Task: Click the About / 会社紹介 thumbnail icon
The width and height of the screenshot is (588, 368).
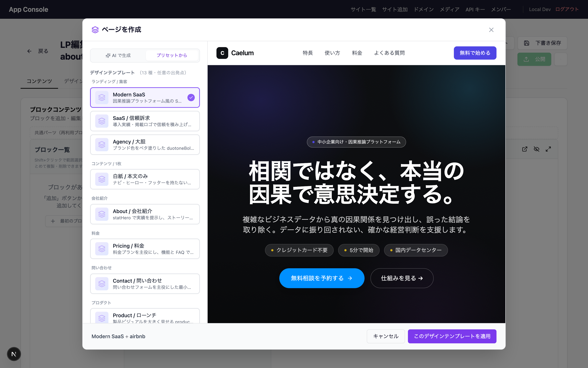Action: 102,214
